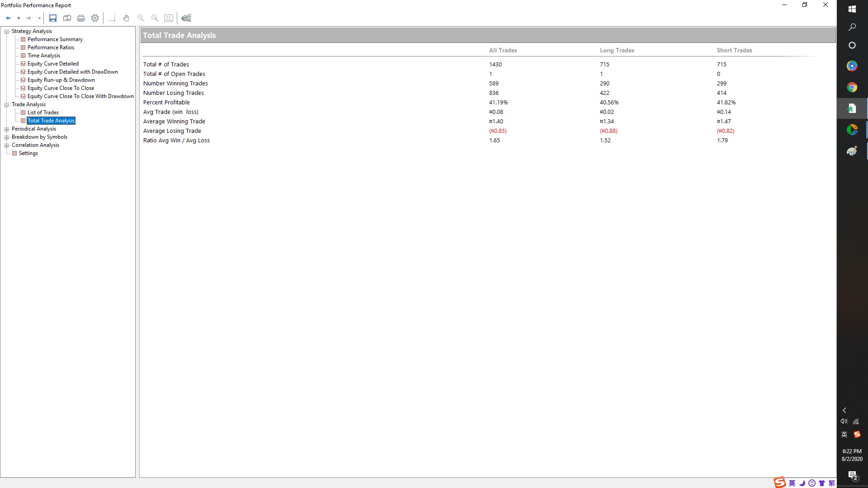Select the eraser/clear icon in toolbar

coord(187,18)
